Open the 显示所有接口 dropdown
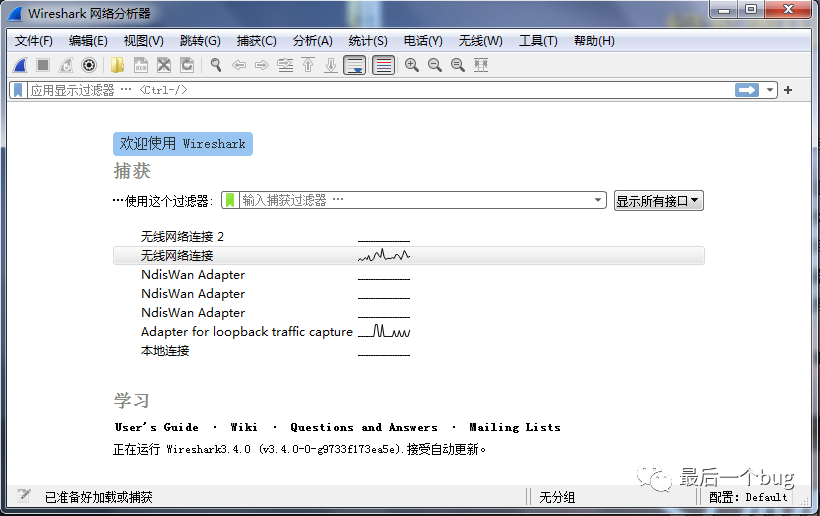 [x=659, y=200]
